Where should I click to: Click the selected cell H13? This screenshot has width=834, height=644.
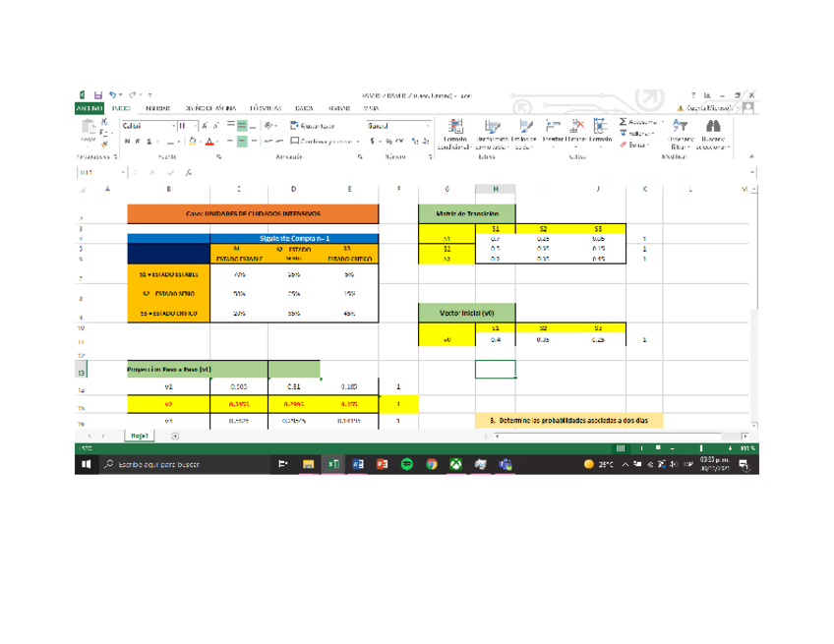496,369
